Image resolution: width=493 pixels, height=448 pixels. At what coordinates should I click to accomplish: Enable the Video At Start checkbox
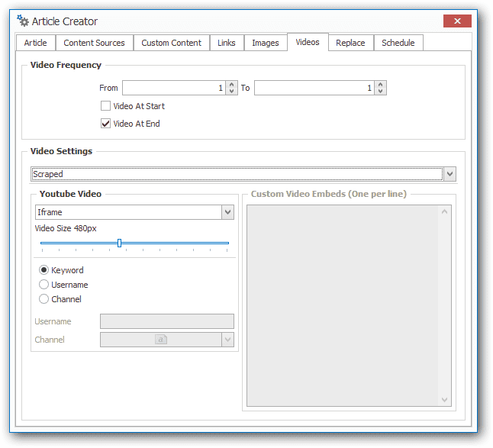click(x=105, y=106)
